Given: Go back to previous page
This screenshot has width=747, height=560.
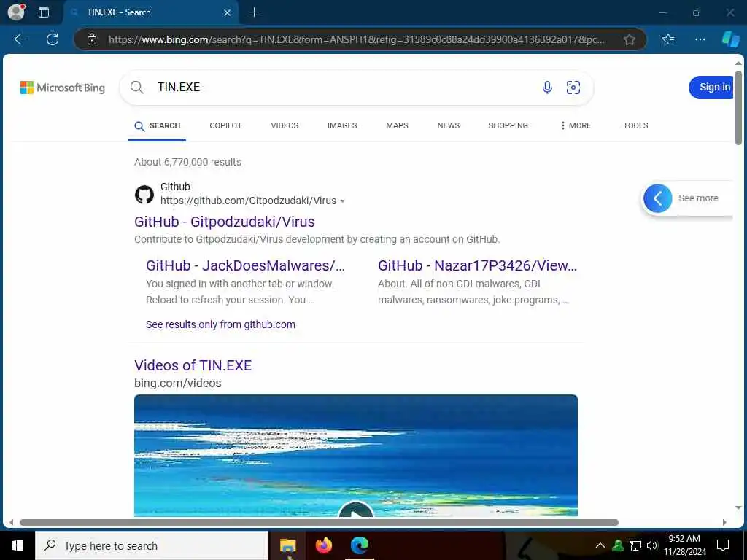Looking at the screenshot, I should coord(20,39).
